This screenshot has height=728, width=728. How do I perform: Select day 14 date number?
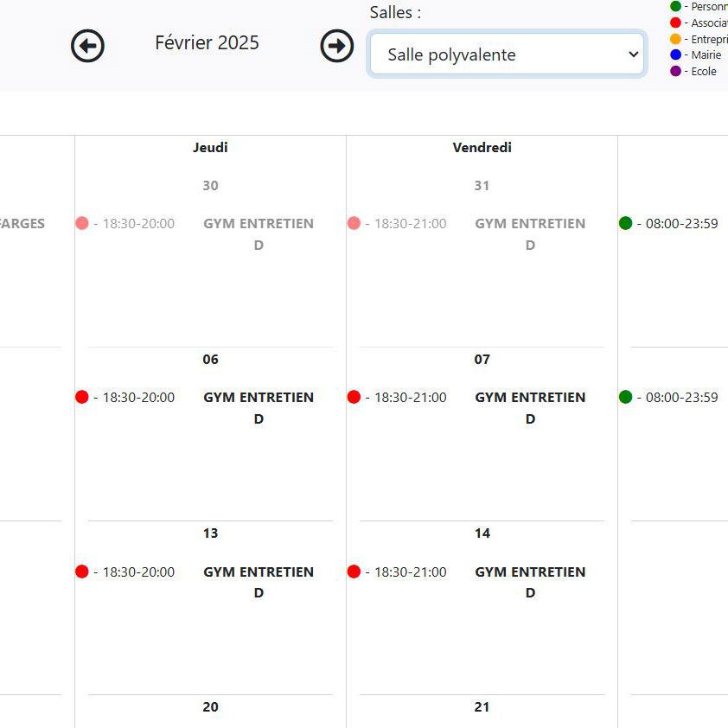482,533
